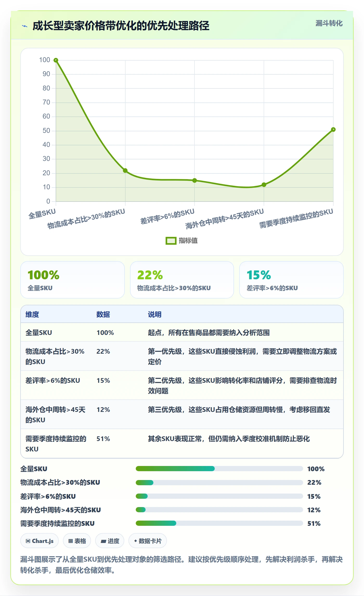Open the 22% 物流成本占比 data card
Screen dimensions: 364x596
tap(182, 280)
